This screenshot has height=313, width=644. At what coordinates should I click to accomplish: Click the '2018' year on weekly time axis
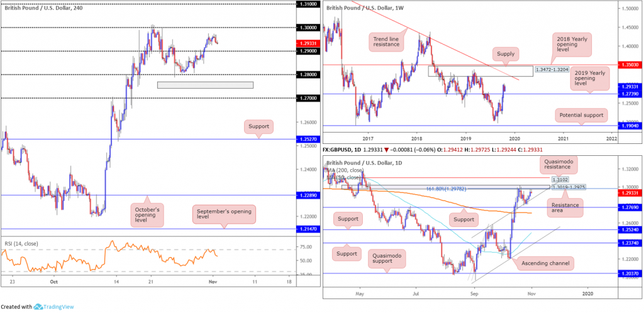416,138
